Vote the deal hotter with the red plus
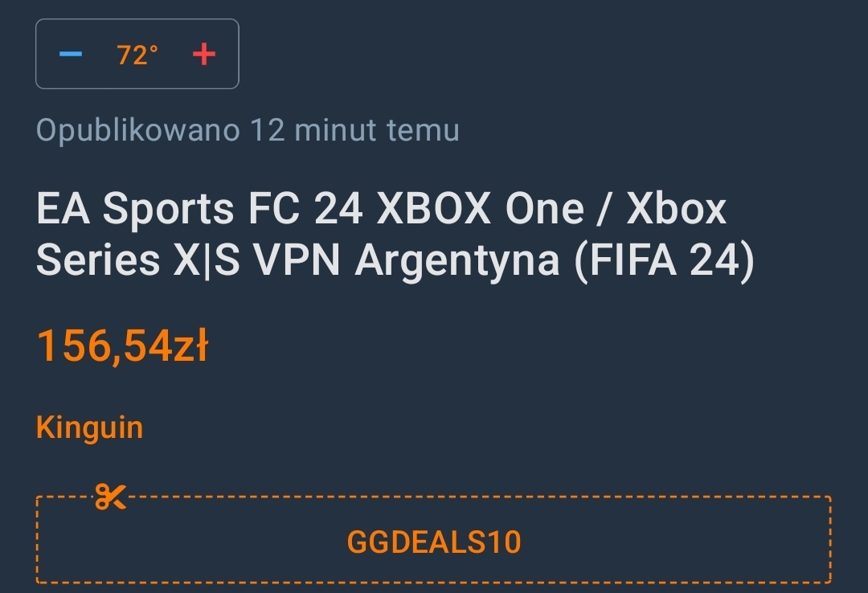 point(203,55)
